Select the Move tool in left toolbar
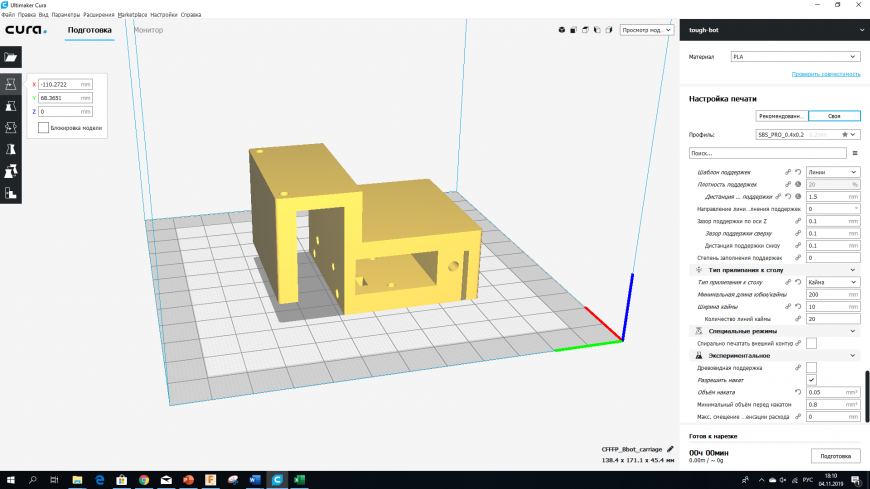This screenshot has height=489, width=870. coord(11,84)
